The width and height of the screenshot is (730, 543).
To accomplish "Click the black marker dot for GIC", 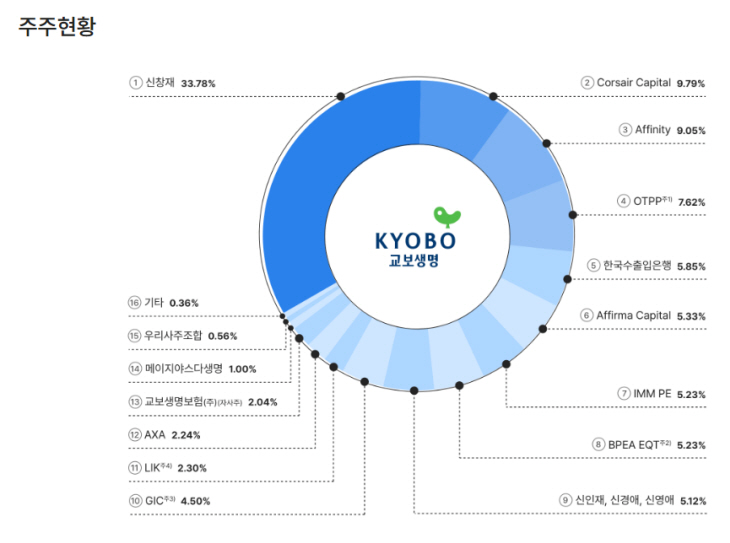I will 365,382.
